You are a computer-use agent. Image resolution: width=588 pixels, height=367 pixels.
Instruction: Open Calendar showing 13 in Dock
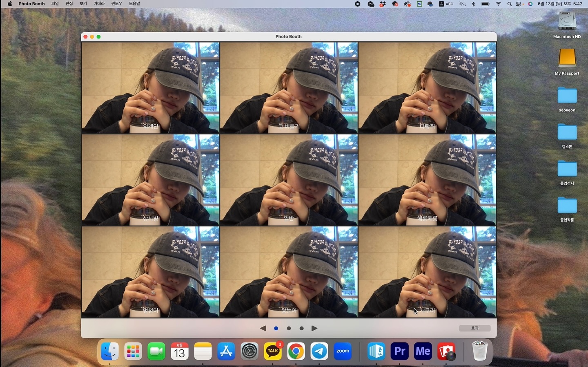[180, 351]
